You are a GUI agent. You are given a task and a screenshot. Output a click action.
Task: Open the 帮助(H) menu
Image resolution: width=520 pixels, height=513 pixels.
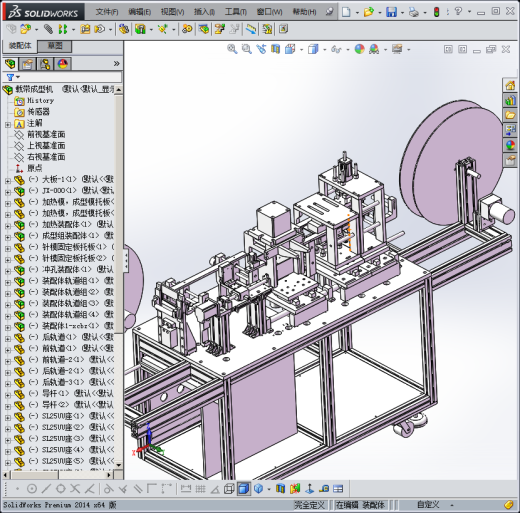pos(304,12)
